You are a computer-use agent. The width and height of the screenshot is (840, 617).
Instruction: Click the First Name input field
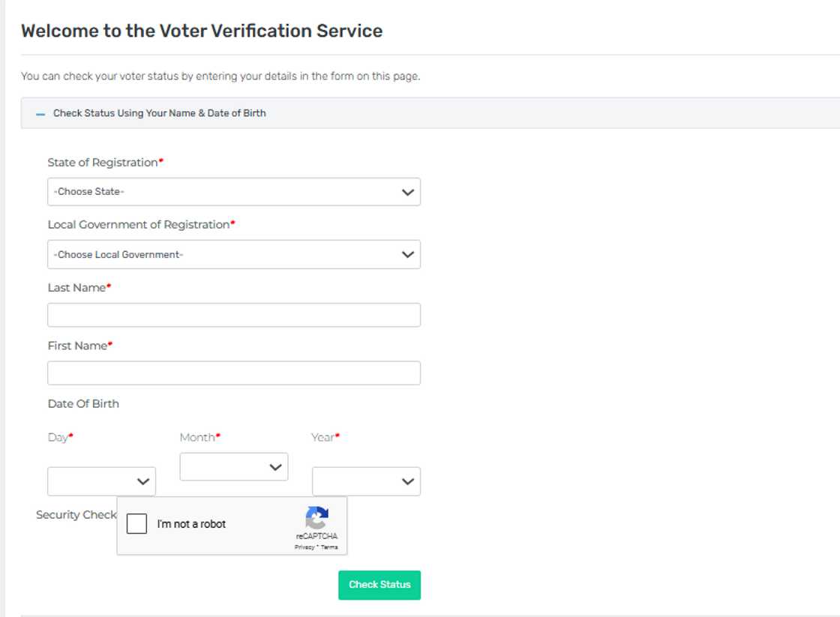(x=233, y=373)
